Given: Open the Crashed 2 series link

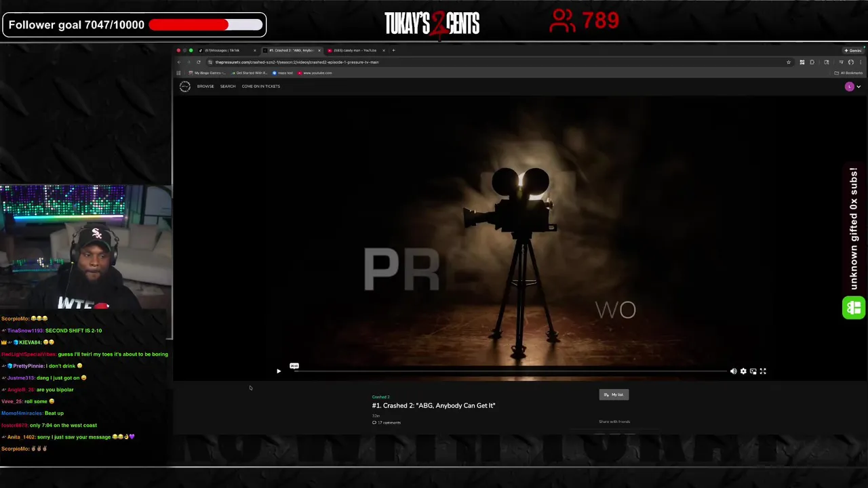Looking at the screenshot, I should point(380,396).
